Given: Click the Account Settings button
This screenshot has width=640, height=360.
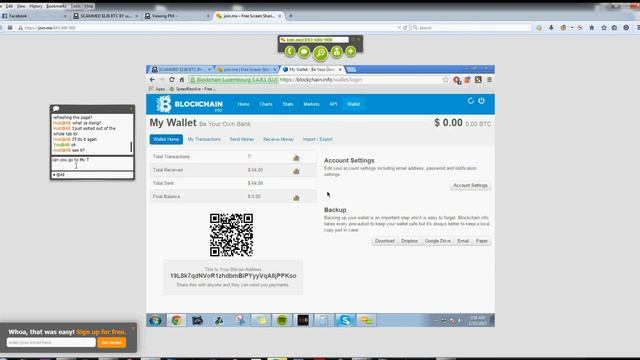Looking at the screenshot, I should tap(470, 185).
